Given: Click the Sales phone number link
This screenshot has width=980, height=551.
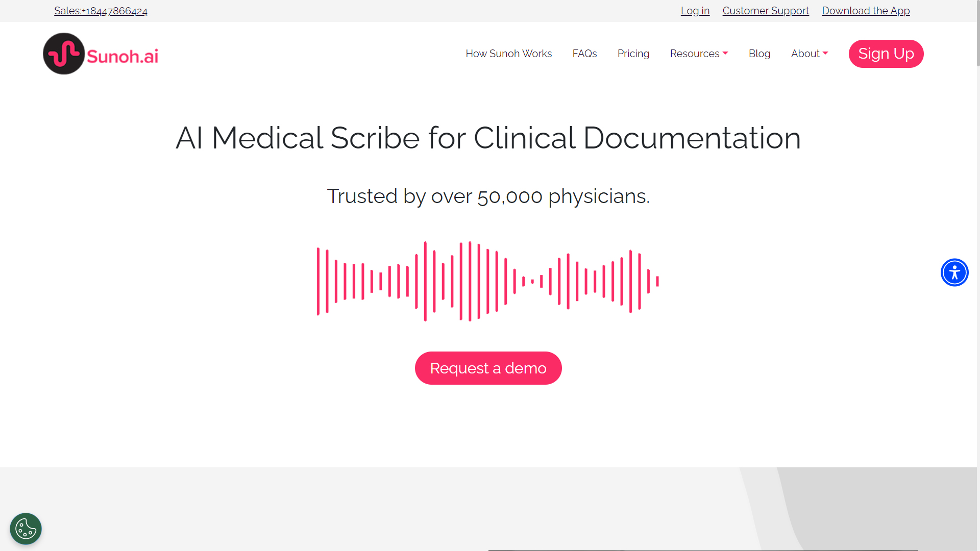Looking at the screenshot, I should click(x=100, y=11).
